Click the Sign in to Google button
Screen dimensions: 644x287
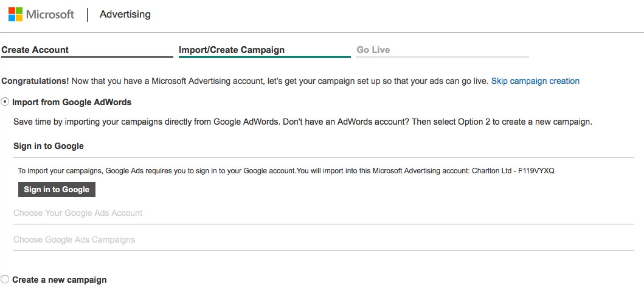tap(57, 189)
